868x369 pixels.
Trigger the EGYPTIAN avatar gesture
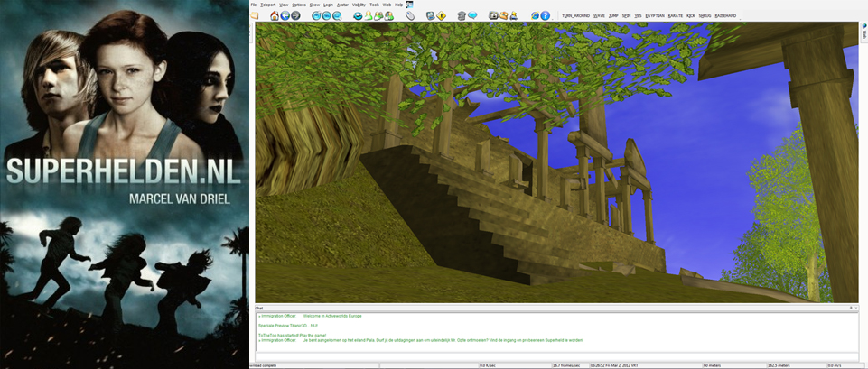coord(655,16)
